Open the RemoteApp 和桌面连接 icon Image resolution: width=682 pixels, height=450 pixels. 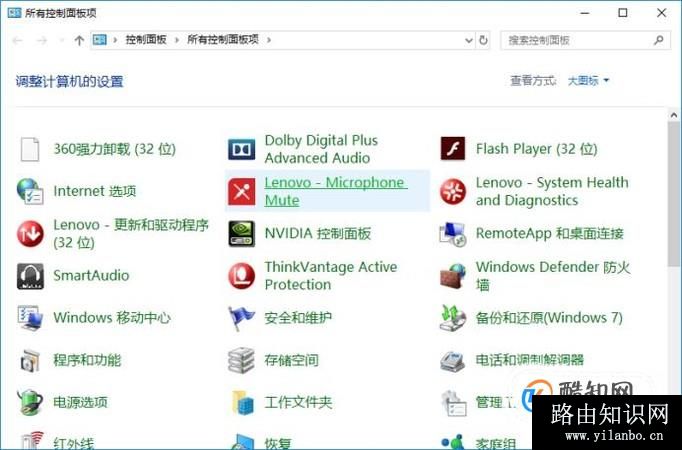(453, 233)
